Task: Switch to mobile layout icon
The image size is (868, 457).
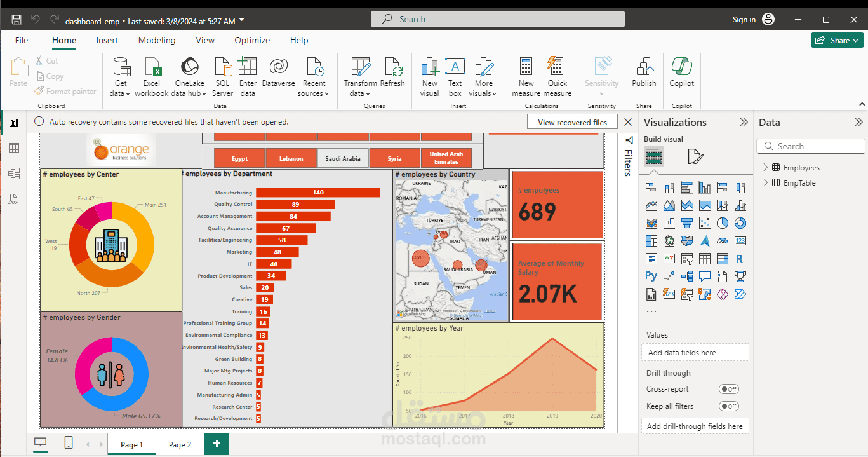Action: 69,443
